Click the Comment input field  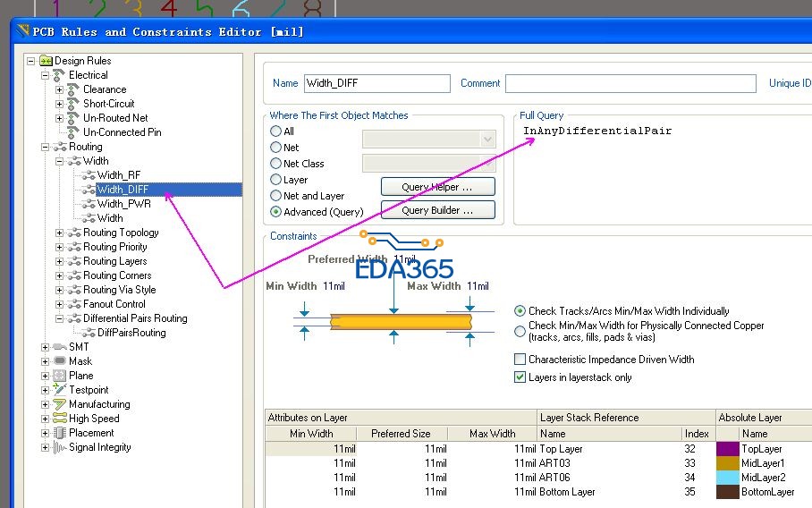point(630,83)
